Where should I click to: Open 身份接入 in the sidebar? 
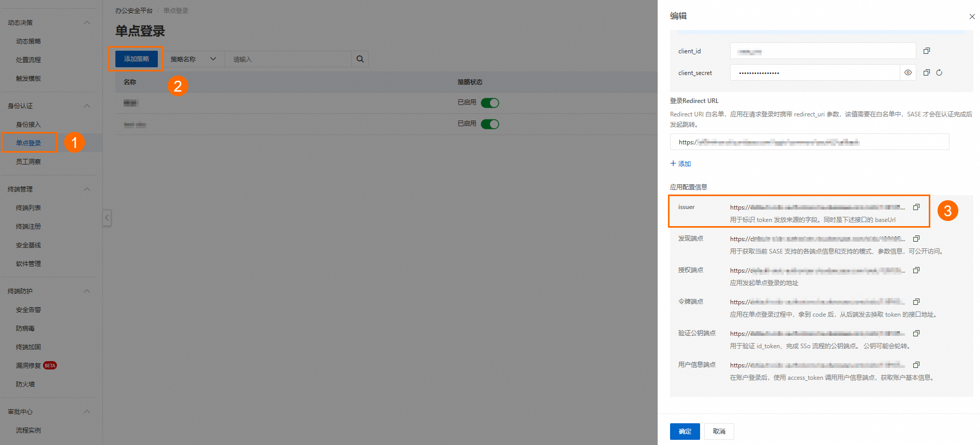[28, 125]
